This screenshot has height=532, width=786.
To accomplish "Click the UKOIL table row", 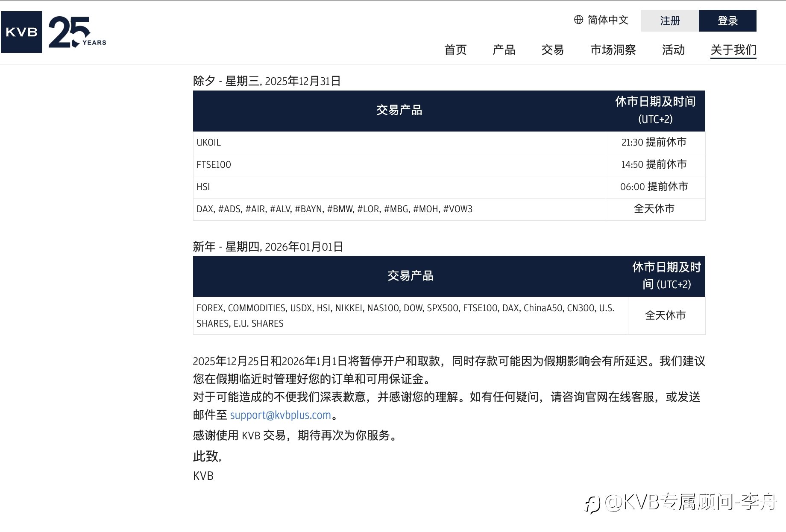I will [449, 143].
